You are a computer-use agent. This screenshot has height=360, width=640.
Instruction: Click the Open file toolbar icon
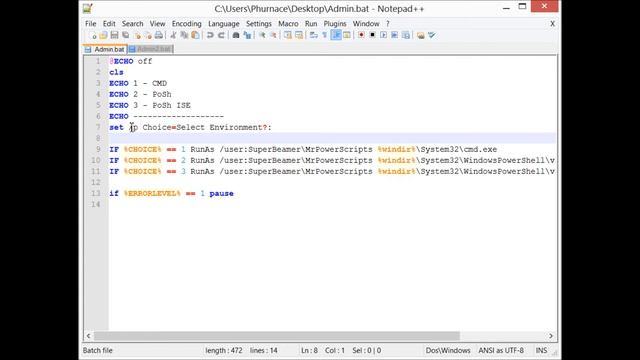click(103, 36)
